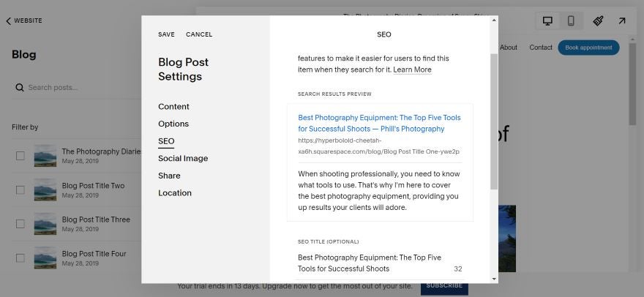Follow the Learn More link
644x297 pixels.
tap(412, 69)
